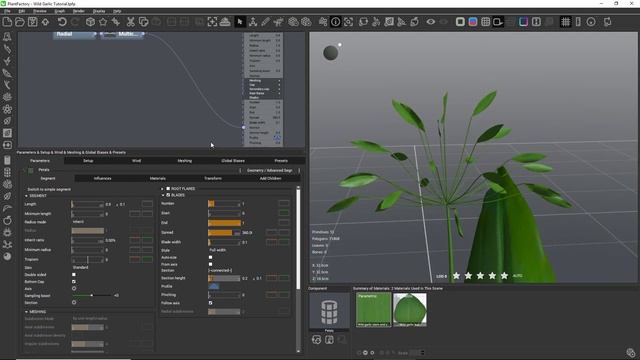Click the first icon below the Petals component
This screenshot has height=360, width=640.
pyautogui.click(x=316, y=340)
